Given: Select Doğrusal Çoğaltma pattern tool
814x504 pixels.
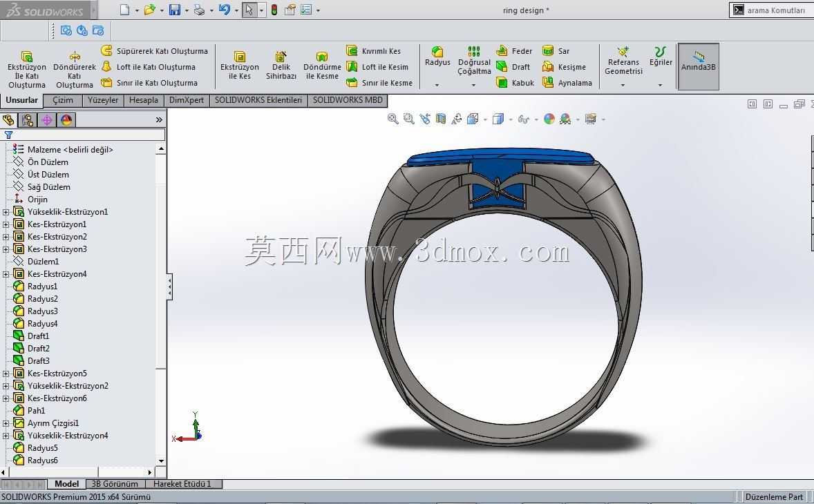Looking at the screenshot, I should tap(474, 60).
